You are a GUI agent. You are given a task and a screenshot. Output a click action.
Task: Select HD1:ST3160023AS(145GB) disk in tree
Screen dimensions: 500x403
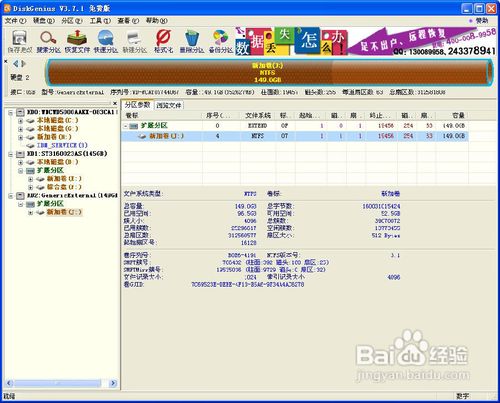pos(67,154)
